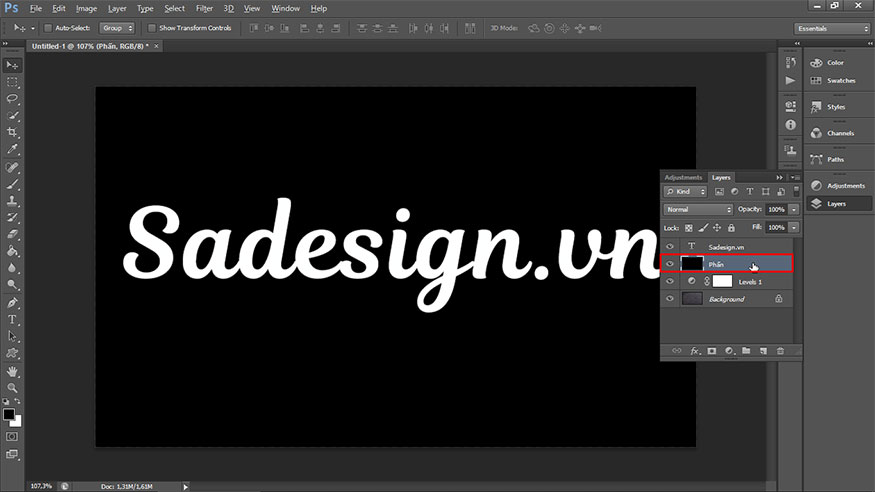Hide the Levels 1 adjustment layer

(670, 281)
